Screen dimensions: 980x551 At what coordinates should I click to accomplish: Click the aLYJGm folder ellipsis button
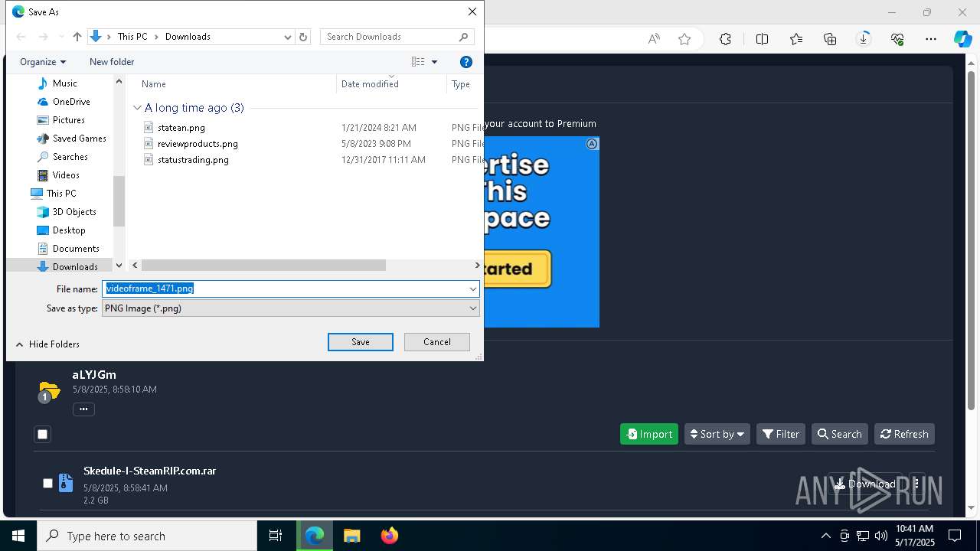[83, 409]
